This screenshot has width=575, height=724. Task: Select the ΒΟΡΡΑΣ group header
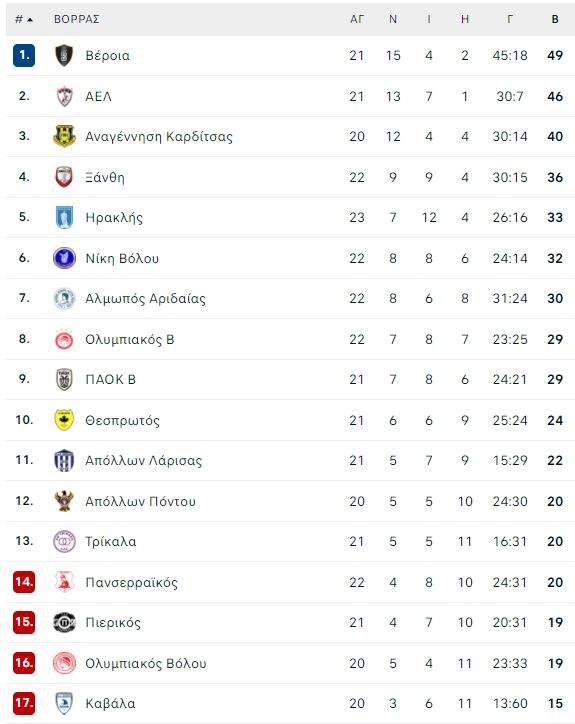(x=77, y=19)
